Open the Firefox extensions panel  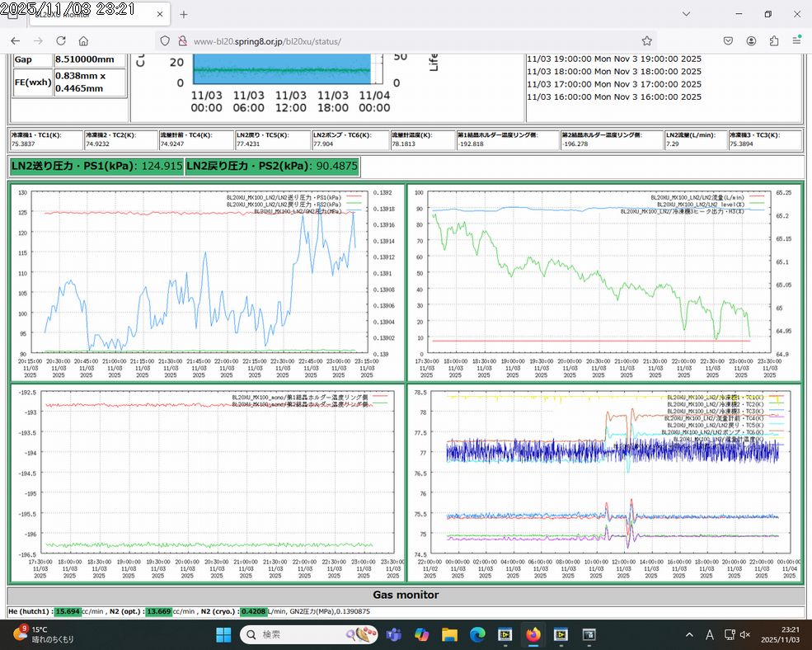click(774, 40)
